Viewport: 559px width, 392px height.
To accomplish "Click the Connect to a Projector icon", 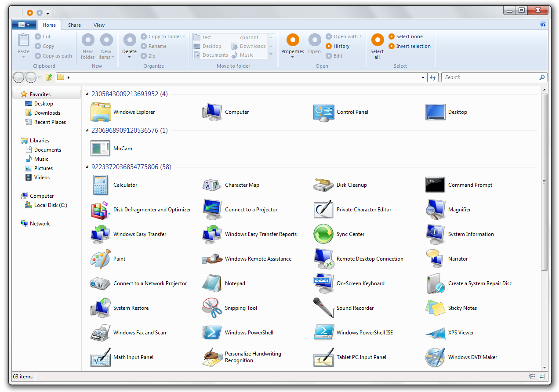I will coord(212,210).
